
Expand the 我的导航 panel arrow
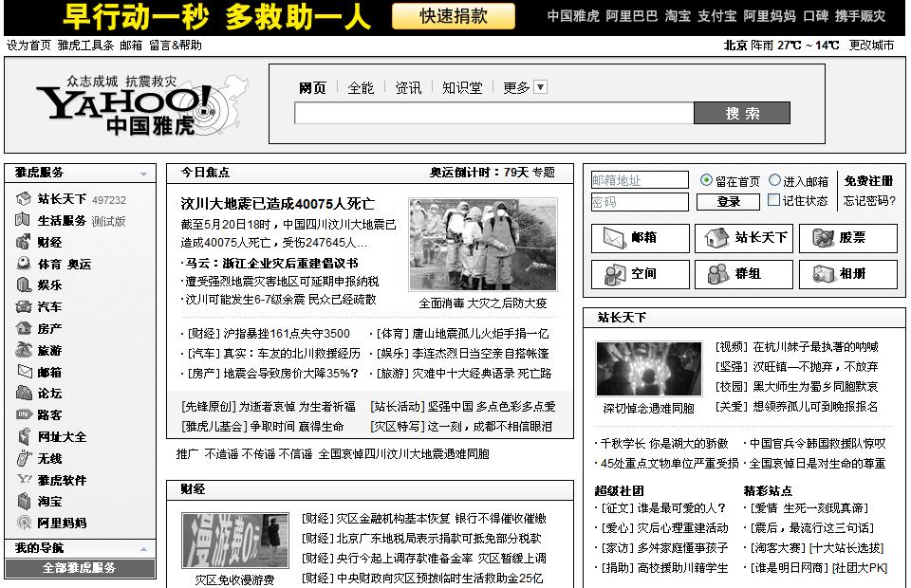point(143,548)
